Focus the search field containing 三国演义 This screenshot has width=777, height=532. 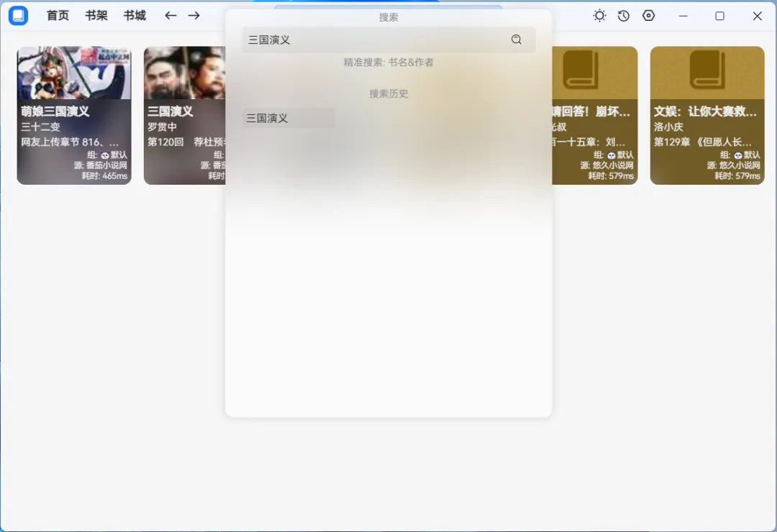pyautogui.click(x=388, y=40)
